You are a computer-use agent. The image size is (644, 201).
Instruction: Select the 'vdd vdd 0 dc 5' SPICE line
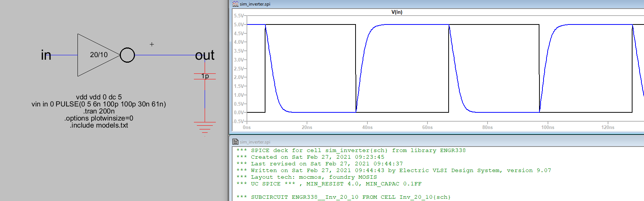[99, 97]
